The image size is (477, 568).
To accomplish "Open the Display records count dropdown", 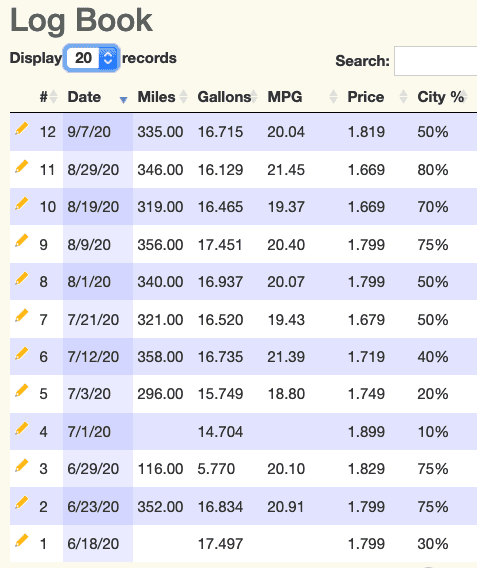I will click(91, 58).
